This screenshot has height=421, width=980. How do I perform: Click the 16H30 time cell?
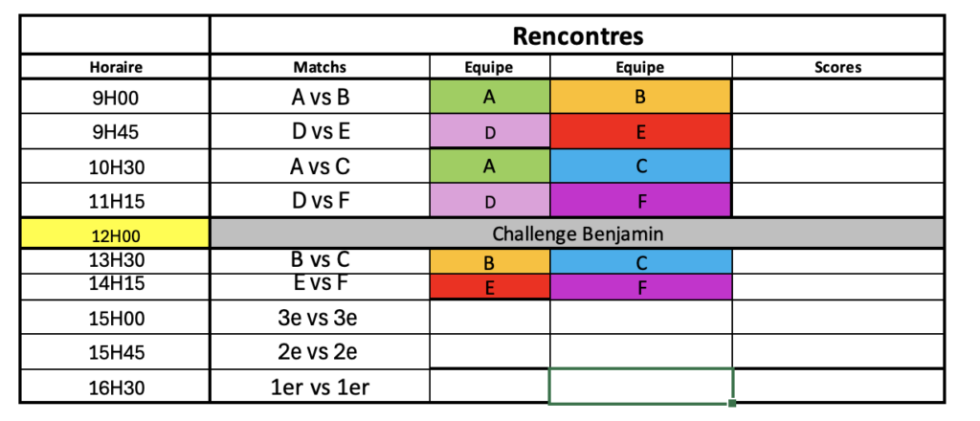(115, 386)
